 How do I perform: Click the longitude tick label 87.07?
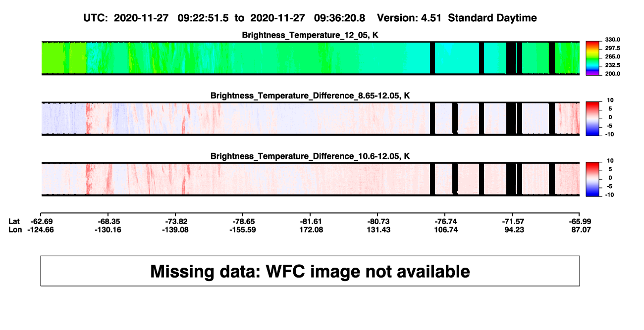point(581,230)
